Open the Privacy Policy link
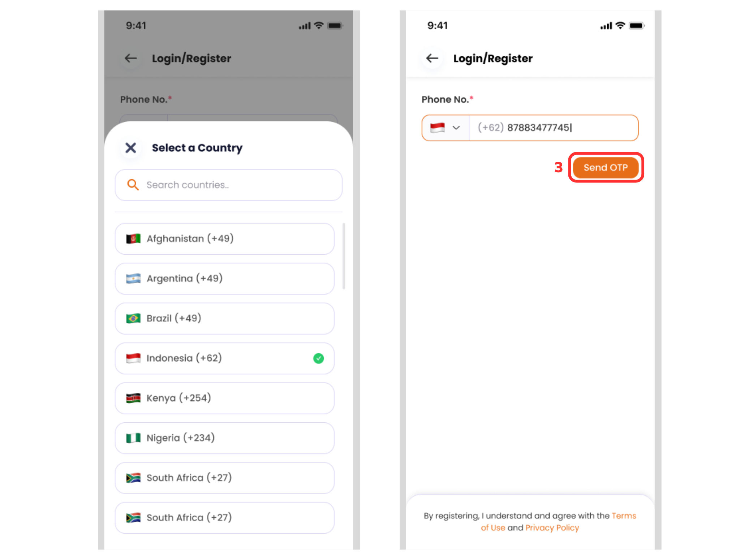Image resolution: width=740 pixels, height=560 pixels. 552,527
